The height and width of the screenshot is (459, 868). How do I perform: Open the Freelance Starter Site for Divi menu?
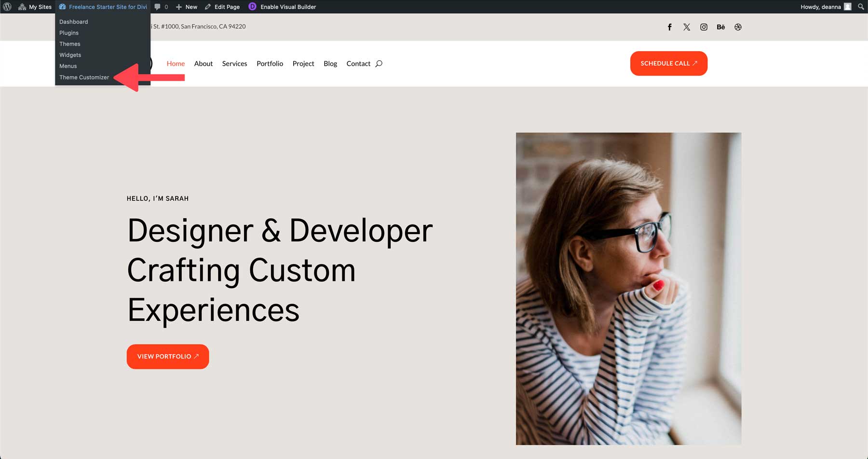pyautogui.click(x=102, y=7)
